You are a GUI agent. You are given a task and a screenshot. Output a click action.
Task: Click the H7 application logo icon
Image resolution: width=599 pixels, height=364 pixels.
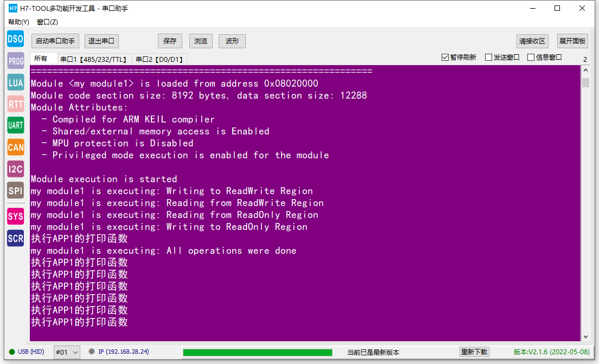click(12, 8)
